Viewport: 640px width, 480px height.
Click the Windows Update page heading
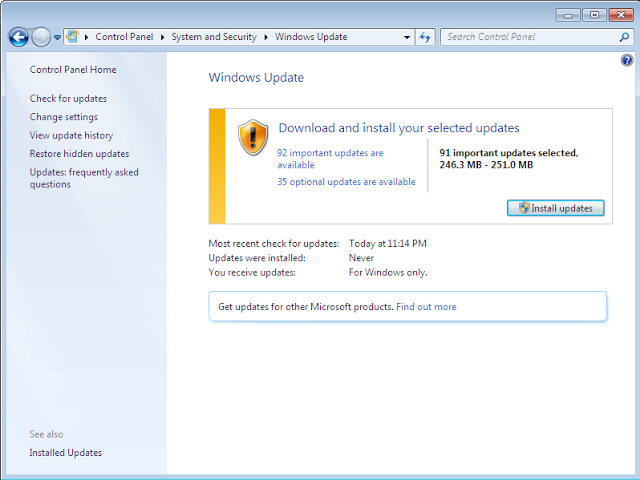256,78
